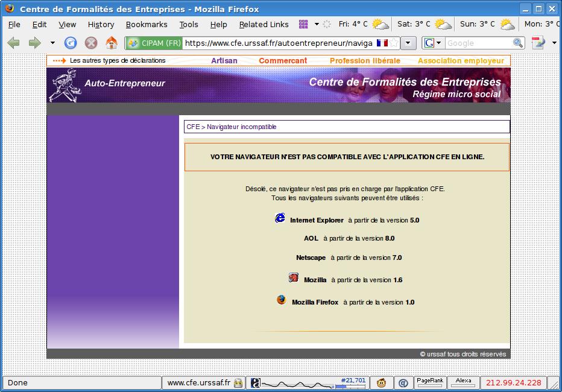Click the Internet Explorer icon in the browser list
Screen dimensions: 562x392
point(279,218)
